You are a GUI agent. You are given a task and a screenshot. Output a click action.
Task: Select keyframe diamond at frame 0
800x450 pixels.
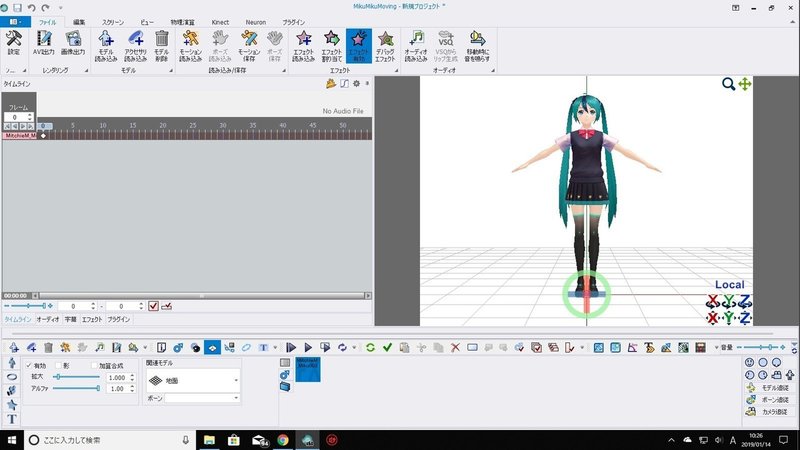pos(43,136)
